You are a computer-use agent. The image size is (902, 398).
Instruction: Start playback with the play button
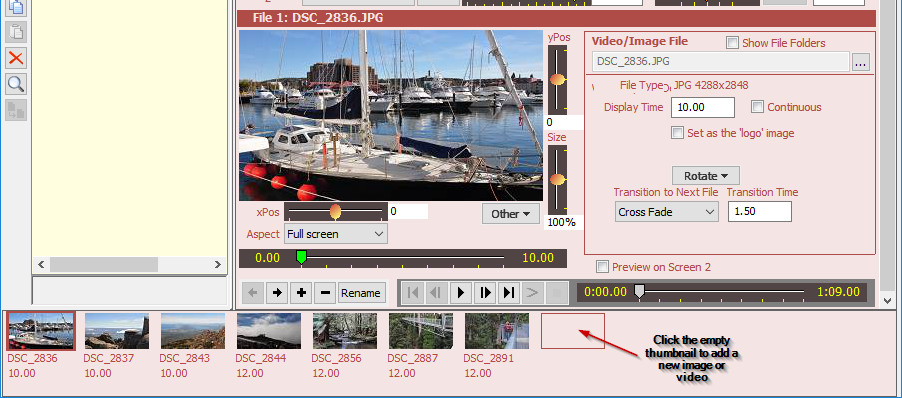click(x=461, y=293)
